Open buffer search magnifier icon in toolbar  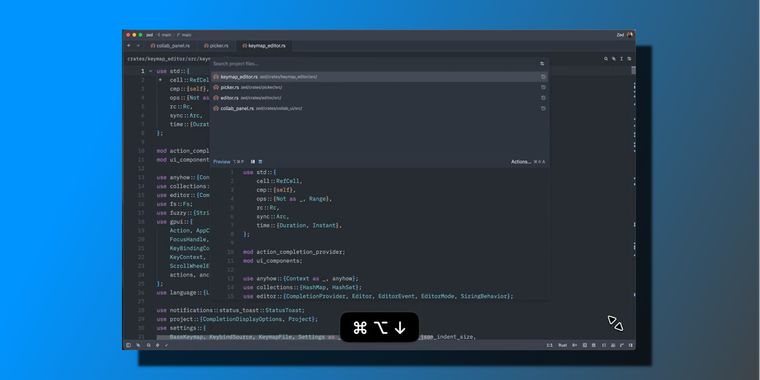pos(606,59)
